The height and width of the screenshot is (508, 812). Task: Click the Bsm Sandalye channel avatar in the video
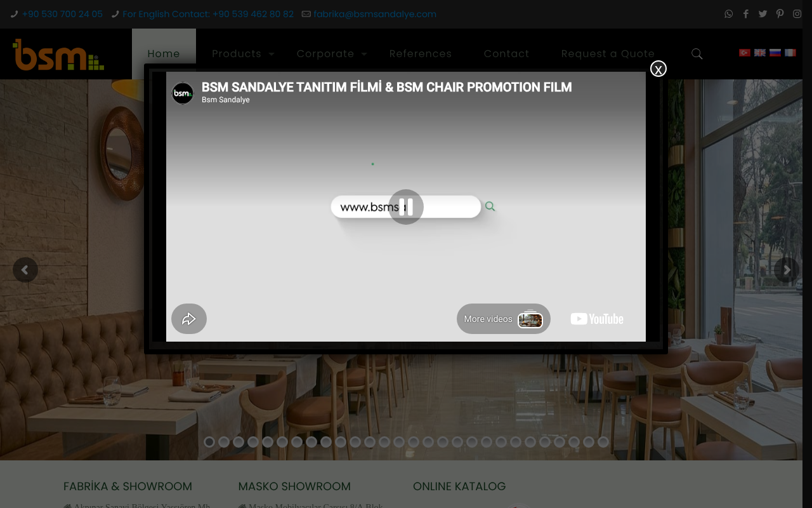coord(183,93)
